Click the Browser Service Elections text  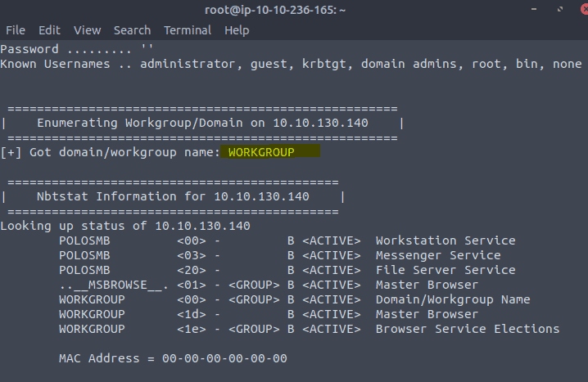(x=468, y=329)
